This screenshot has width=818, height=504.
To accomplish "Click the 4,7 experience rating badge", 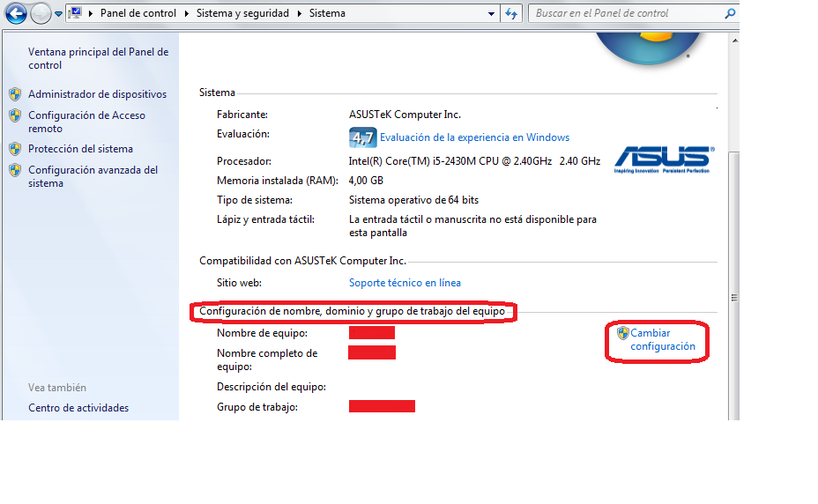I will [x=362, y=138].
